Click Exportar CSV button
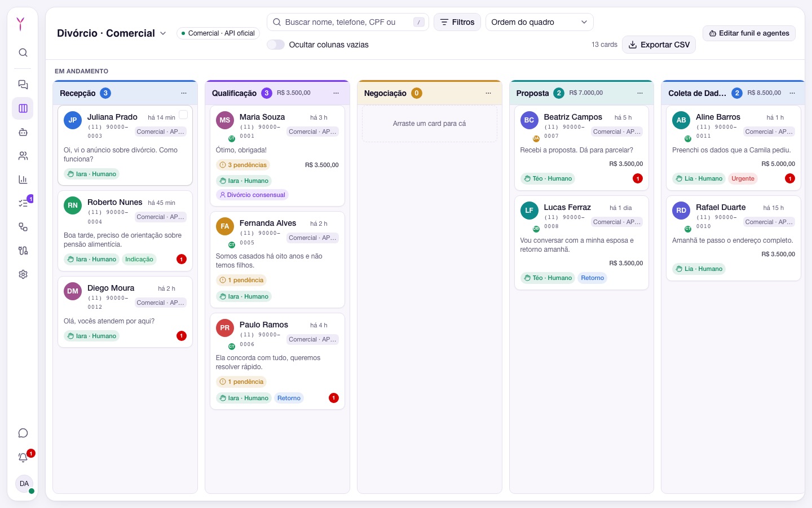Image resolution: width=812 pixels, height=508 pixels. (659, 45)
